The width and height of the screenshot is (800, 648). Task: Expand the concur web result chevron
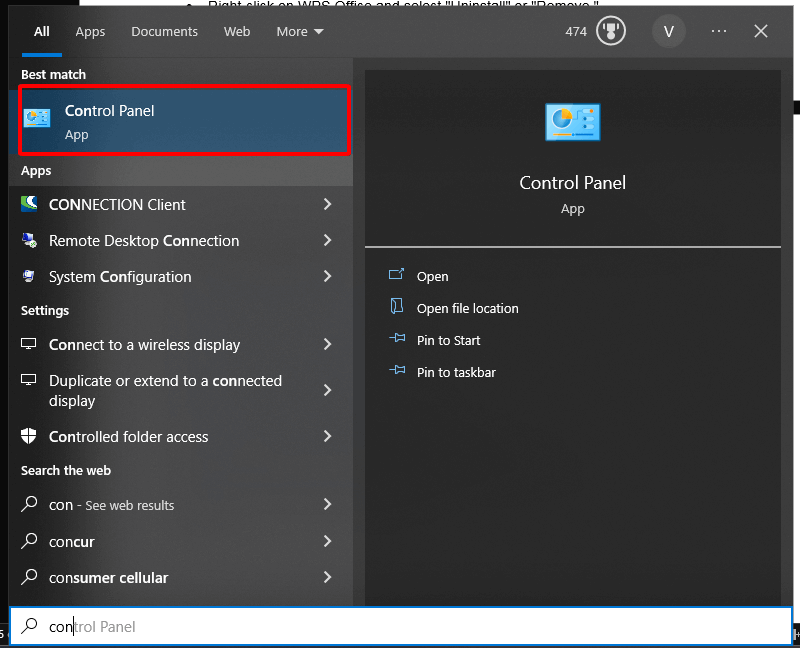(327, 541)
